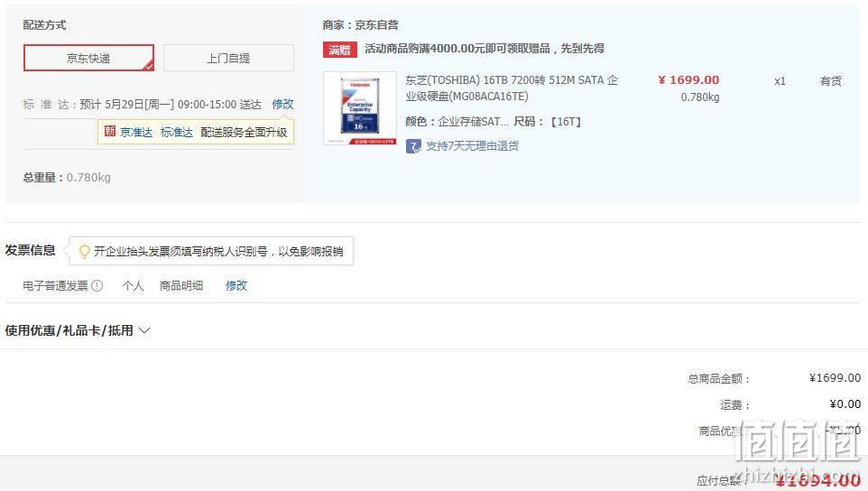Expand 使用优惠/礼品卡/抵用 section chevron
Viewport: 868px width, 491px height.
tap(144, 330)
